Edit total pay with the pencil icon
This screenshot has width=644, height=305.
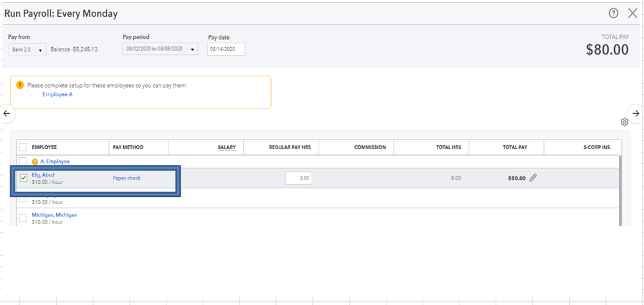tap(533, 178)
